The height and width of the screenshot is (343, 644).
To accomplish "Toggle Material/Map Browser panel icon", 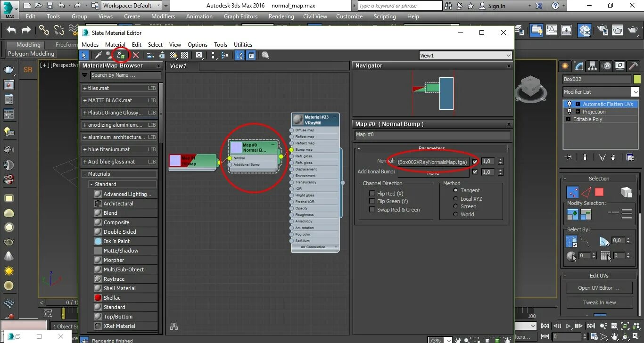I will click(x=239, y=56).
